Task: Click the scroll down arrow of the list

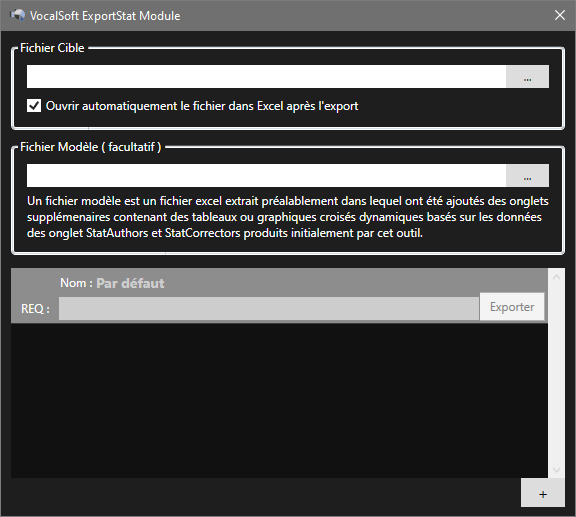Action: coord(556,470)
